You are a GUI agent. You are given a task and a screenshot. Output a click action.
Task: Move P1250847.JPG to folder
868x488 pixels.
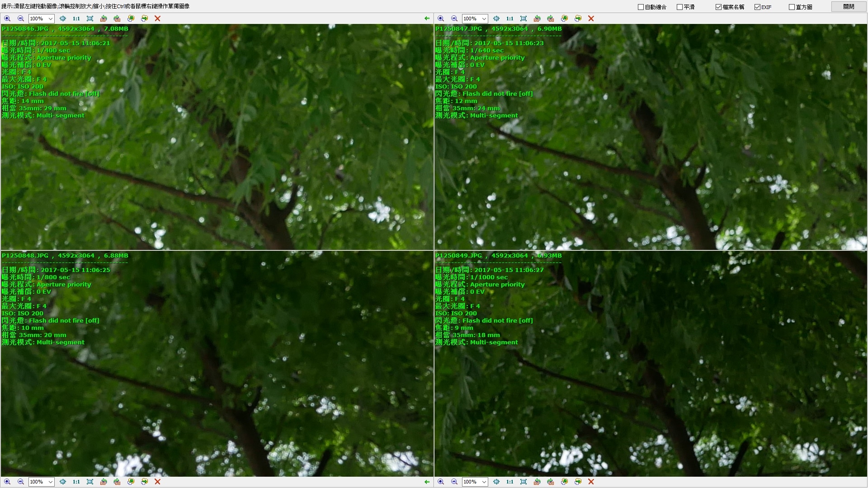click(x=578, y=19)
